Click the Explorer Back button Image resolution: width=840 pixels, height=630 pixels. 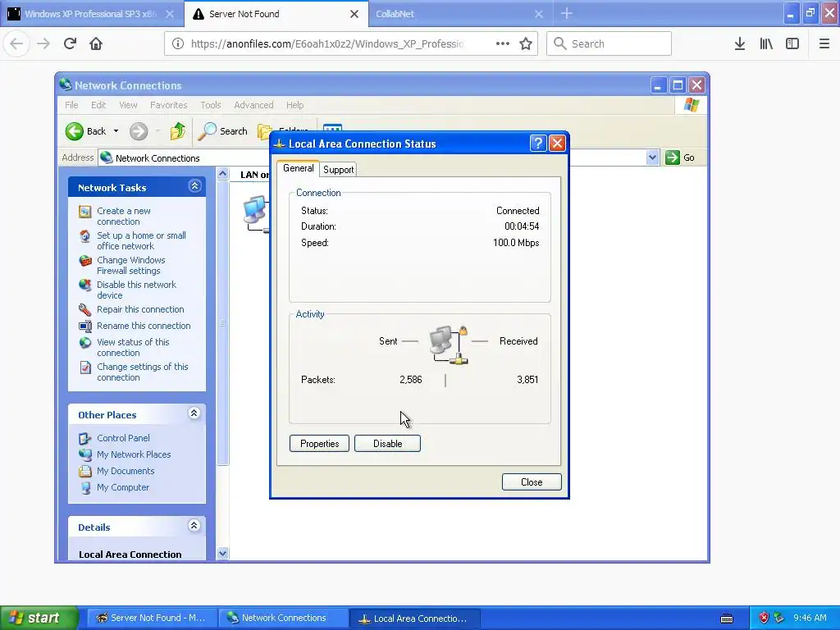(x=85, y=131)
